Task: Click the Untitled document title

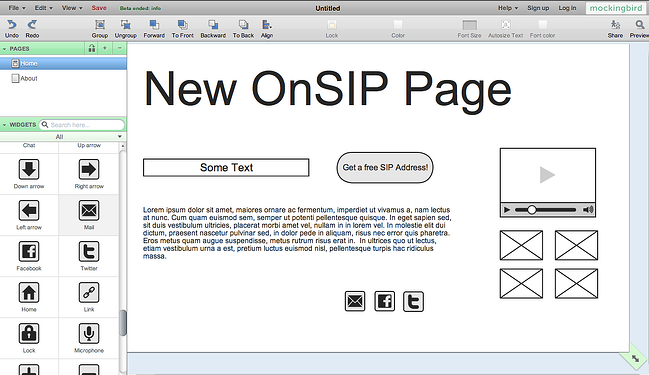Action: pos(328,8)
